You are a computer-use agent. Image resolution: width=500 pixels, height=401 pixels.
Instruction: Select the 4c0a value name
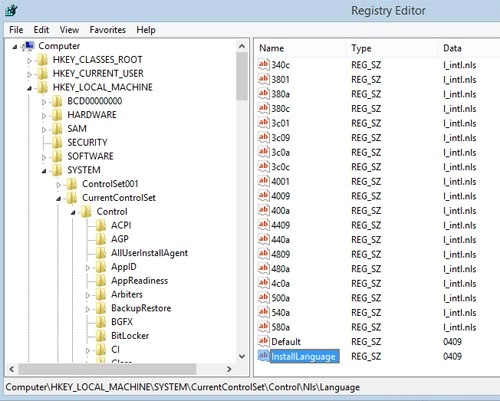[281, 283]
